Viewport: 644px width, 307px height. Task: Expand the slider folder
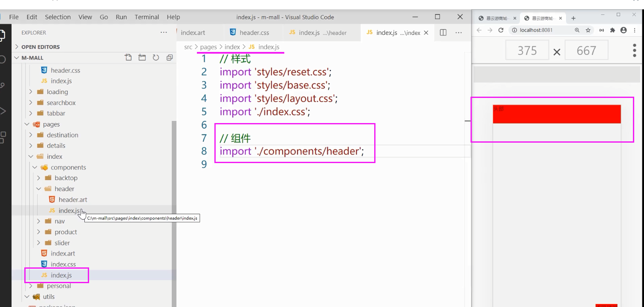coord(62,243)
